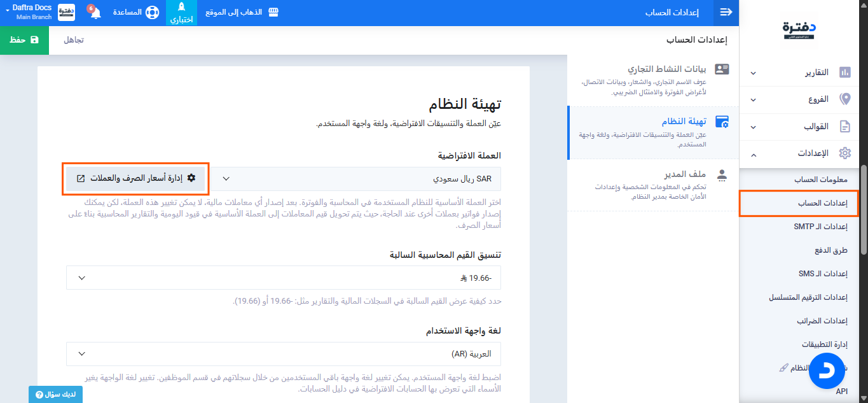Open the interface language dropdown
The width and height of the screenshot is (868, 403).
(x=283, y=353)
